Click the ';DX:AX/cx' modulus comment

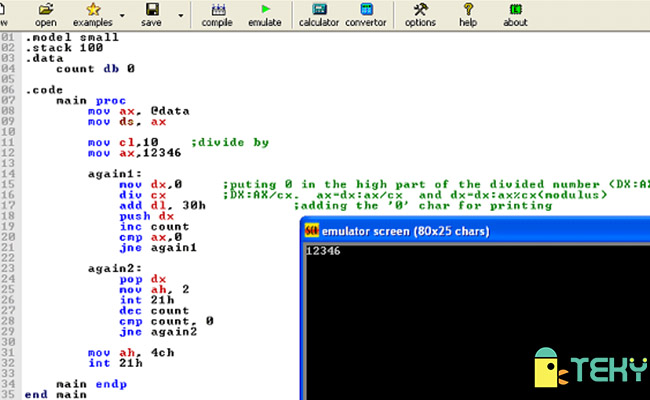[x=415, y=195]
